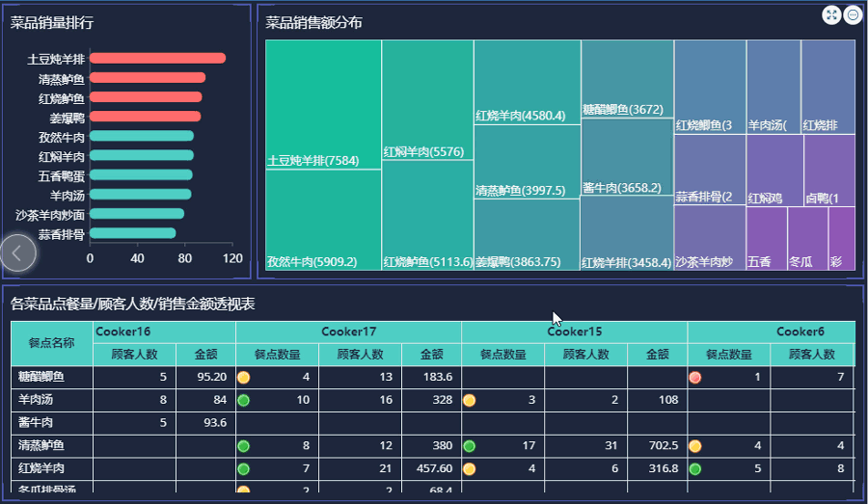Select the Cooker17 column group header
The height and width of the screenshot is (504, 868).
[x=348, y=332]
